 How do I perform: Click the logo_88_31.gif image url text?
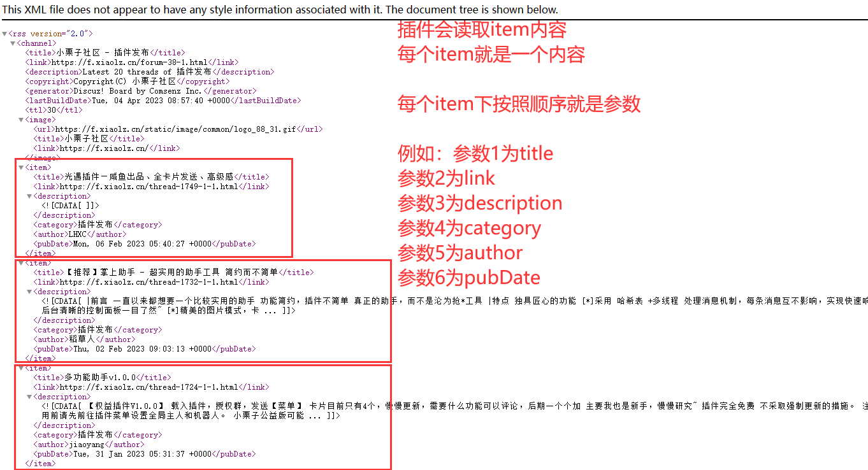pyautogui.click(x=175, y=129)
